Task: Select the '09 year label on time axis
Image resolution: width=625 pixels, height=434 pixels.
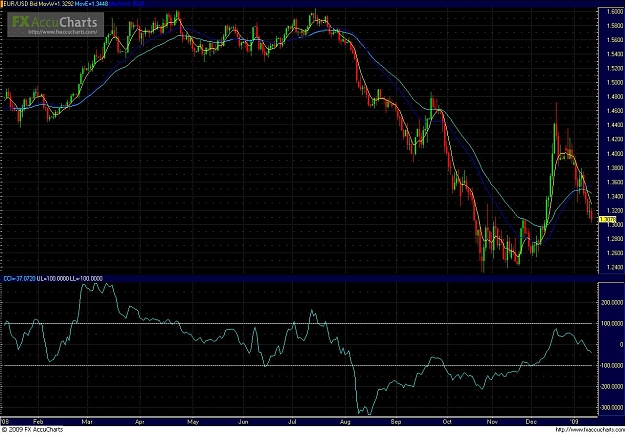Action: (575, 422)
